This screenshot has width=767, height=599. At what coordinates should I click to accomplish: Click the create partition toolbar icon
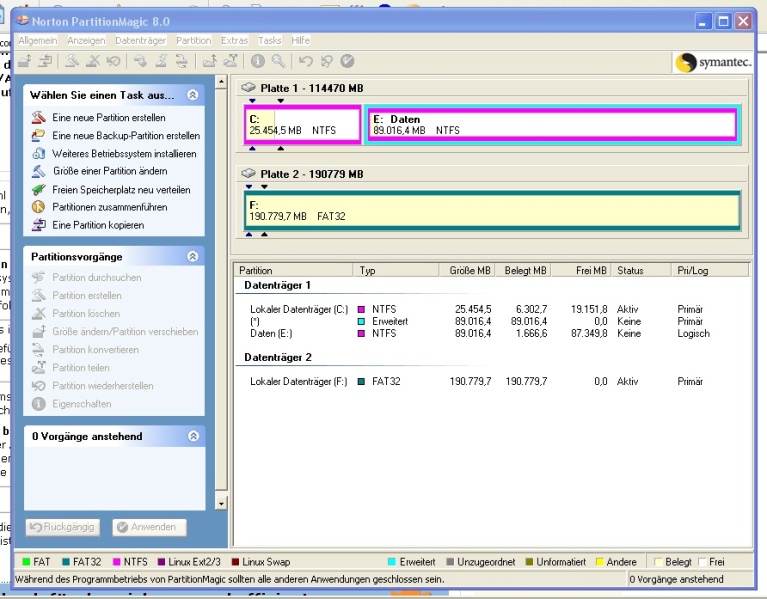72,61
